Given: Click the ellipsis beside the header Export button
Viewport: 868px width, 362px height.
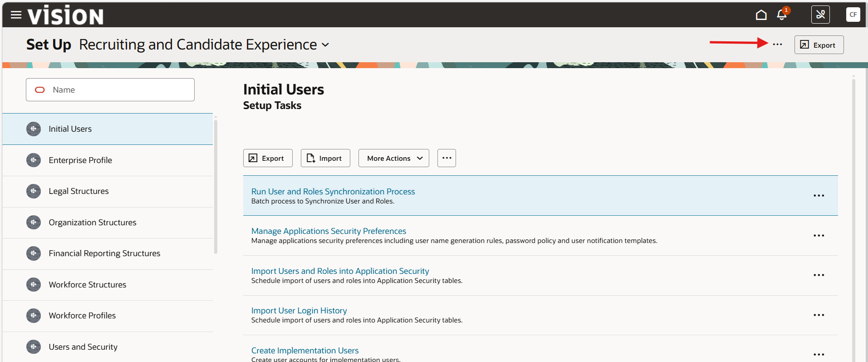Looking at the screenshot, I should click(777, 45).
